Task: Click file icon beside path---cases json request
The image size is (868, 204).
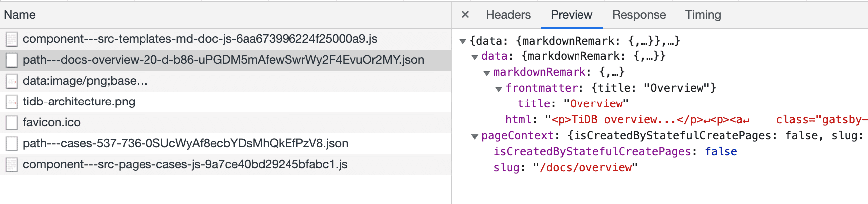Action: (12, 144)
